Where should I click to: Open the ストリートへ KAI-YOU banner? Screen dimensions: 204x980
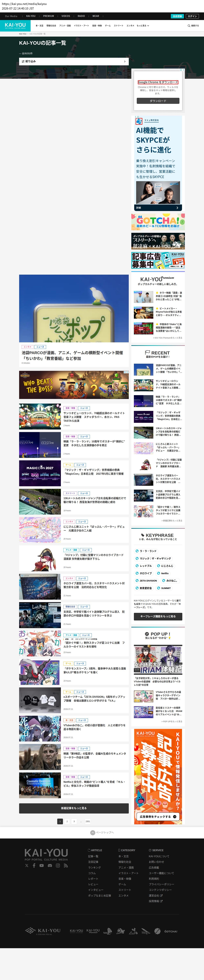(x=158, y=241)
